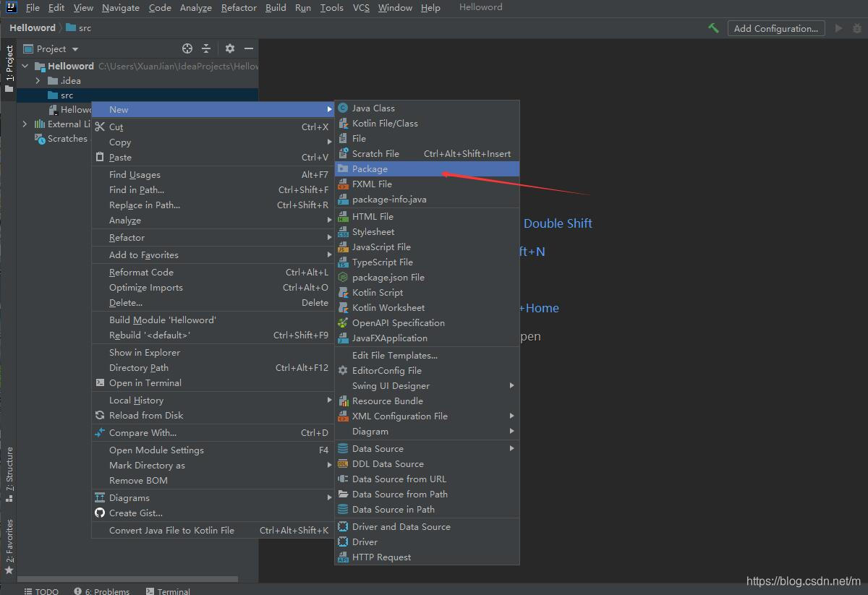Click the EditorConfig File gear icon
868x595 pixels.
343,371
